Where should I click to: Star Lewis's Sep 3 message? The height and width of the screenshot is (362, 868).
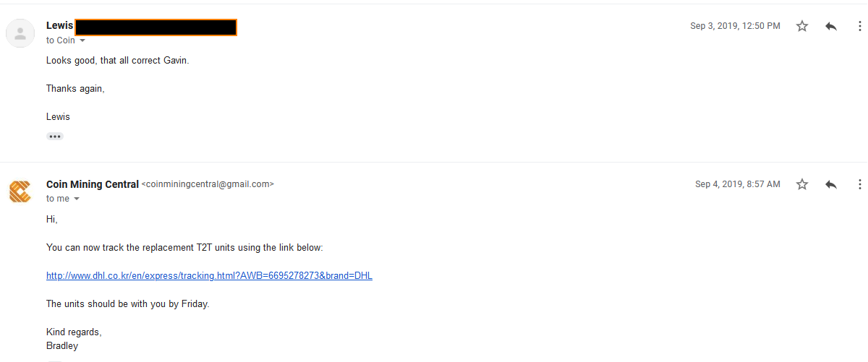coord(802,26)
